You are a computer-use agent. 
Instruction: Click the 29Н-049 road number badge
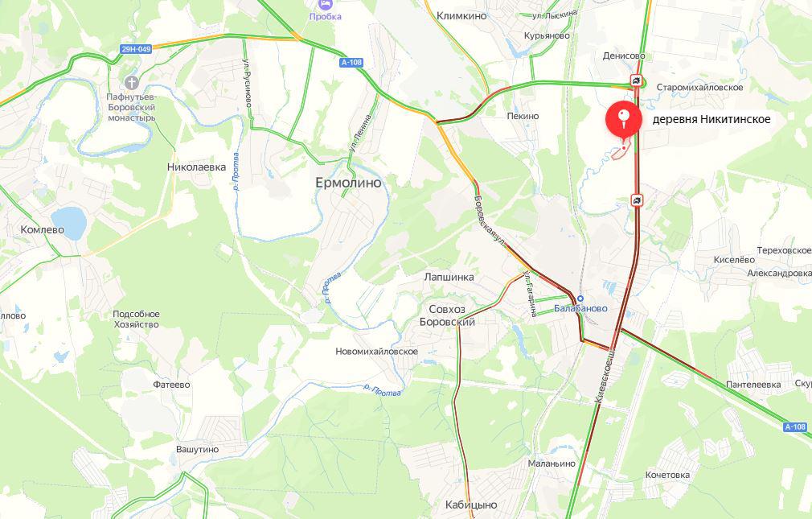136,49
